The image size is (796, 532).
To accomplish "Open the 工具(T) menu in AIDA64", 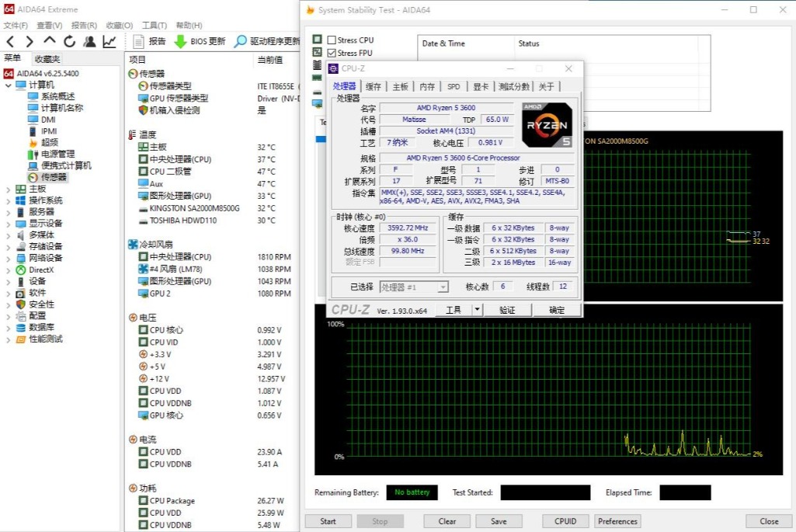I will pos(155,26).
